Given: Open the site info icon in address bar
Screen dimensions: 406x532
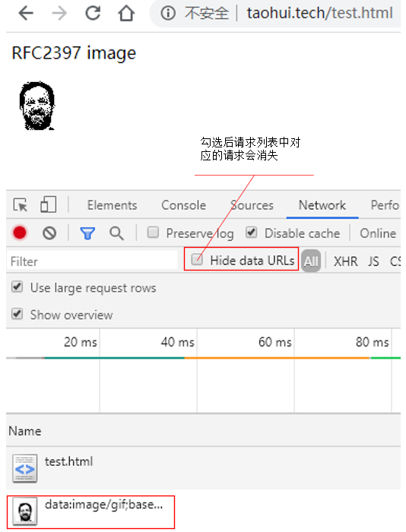Looking at the screenshot, I should point(168,13).
